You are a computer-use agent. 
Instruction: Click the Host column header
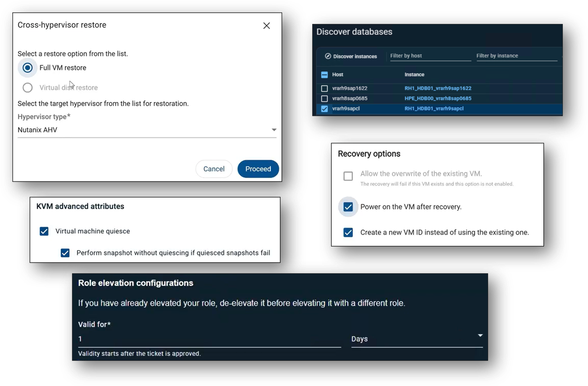pos(338,75)
